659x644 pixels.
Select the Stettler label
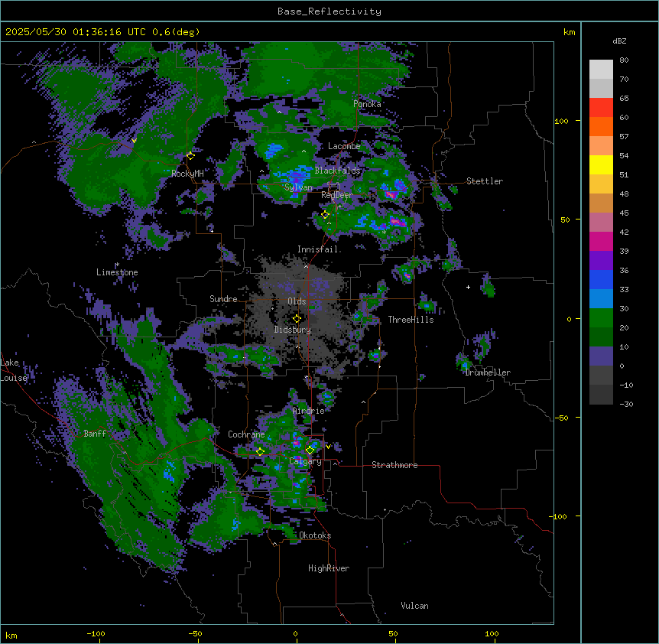[x=485, y=181]
